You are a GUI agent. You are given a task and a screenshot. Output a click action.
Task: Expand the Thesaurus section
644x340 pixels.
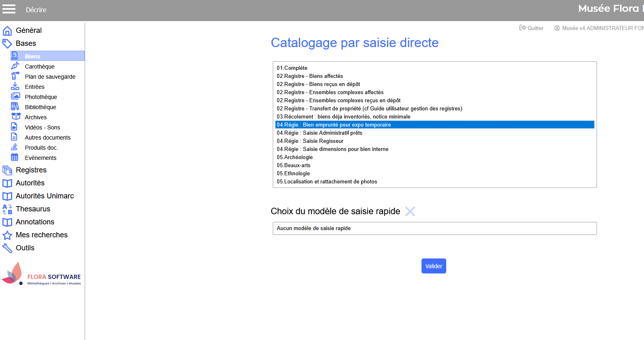pyautogui.click(x=33, y=209)
